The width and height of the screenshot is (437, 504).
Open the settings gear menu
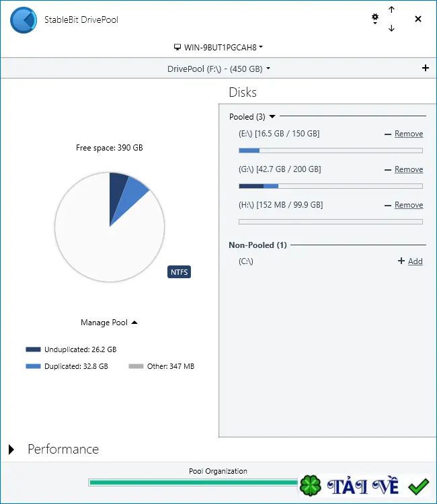point(375,19)
